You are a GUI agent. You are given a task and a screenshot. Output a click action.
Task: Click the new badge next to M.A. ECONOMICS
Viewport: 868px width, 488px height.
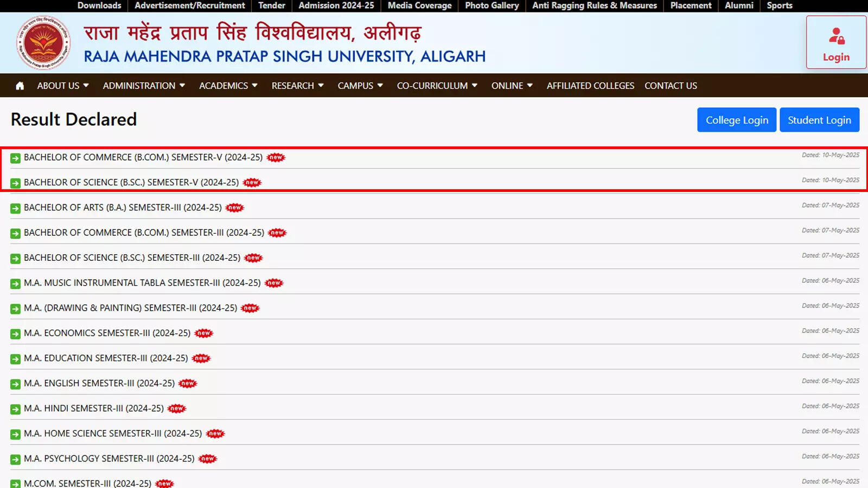[203, 333]
